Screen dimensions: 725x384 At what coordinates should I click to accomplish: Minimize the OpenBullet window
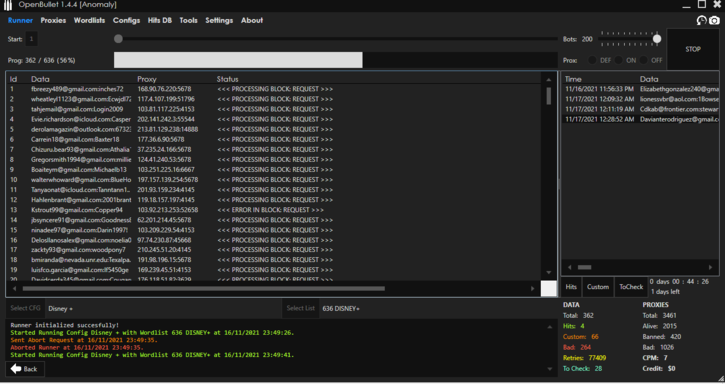(x=686, y=6)
